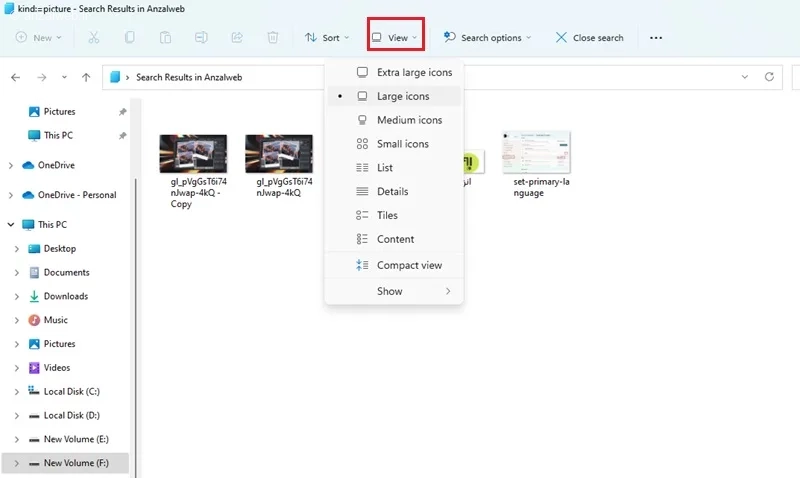
Task: Click the Paste icon in toolbar
Action: tap(165, 37)
